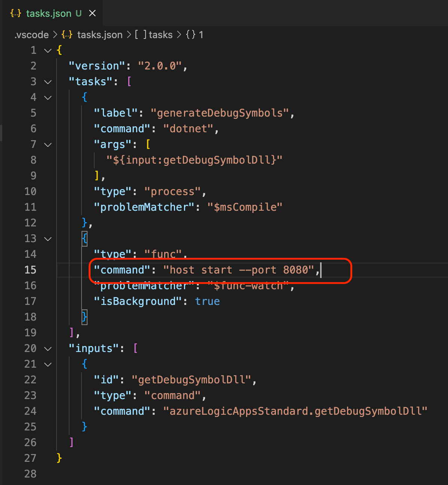This screenshot has height=485, width=448.
Task: Click the true value on line 17
Action: pos(207,302)
